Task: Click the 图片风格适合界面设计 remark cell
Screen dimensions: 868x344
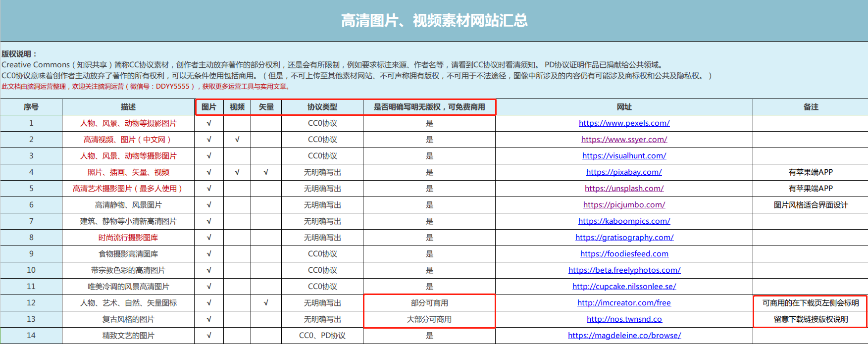Action: (x=811, y=205)
